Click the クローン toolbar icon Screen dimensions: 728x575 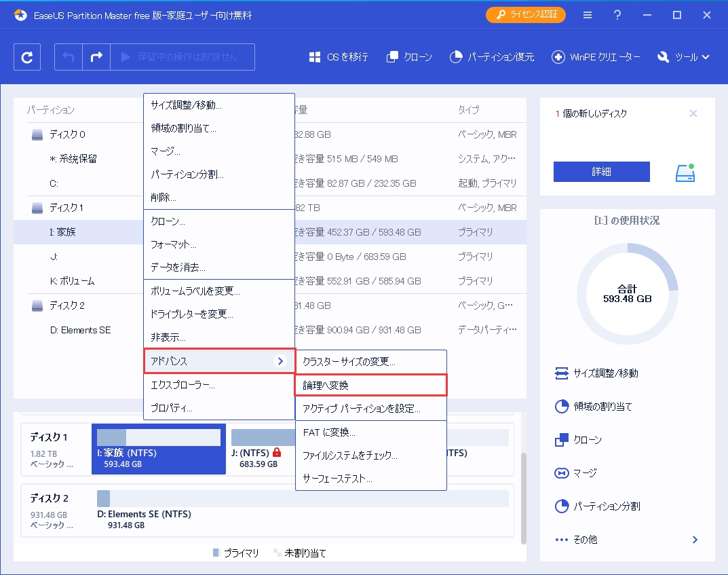tap(408, 57)
